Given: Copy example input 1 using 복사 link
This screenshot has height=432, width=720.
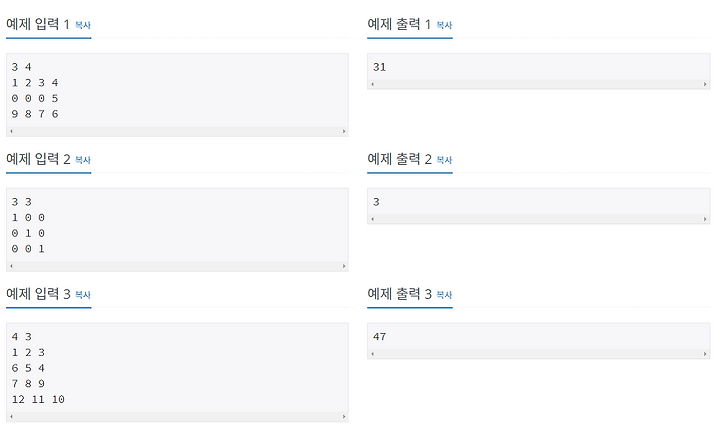Looking at the screenshot, I should point(83,25).
